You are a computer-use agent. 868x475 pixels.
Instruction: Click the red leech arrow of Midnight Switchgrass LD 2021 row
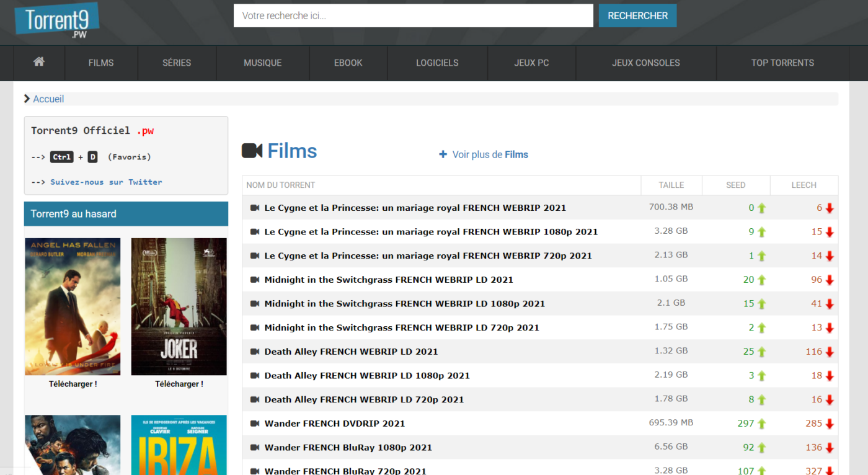[x=830, y=280]
